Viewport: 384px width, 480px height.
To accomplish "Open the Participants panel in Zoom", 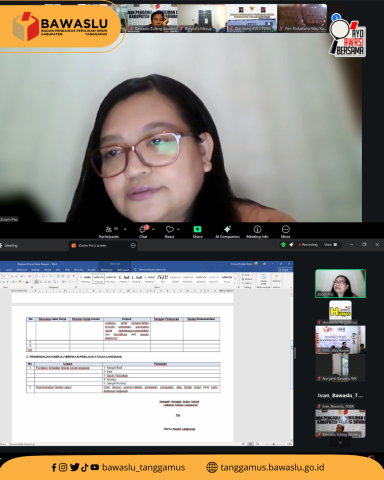I will [109, 231].
